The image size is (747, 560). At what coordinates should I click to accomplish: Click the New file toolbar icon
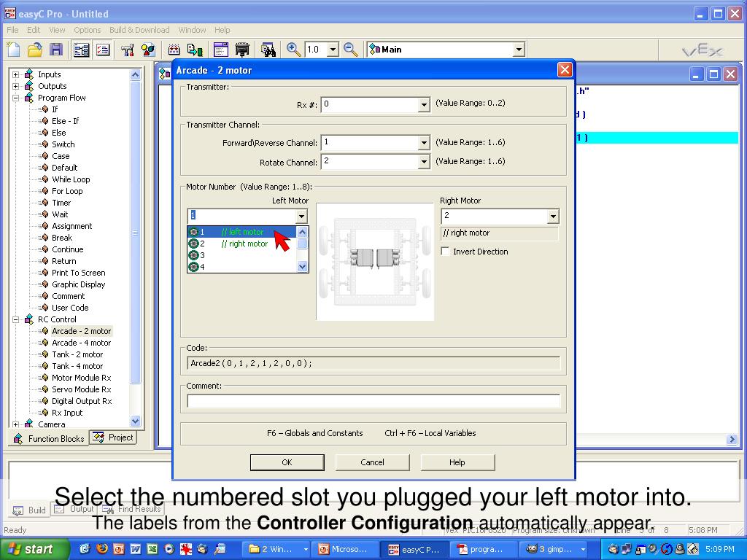pyautogui.click(x=14, y=50)
